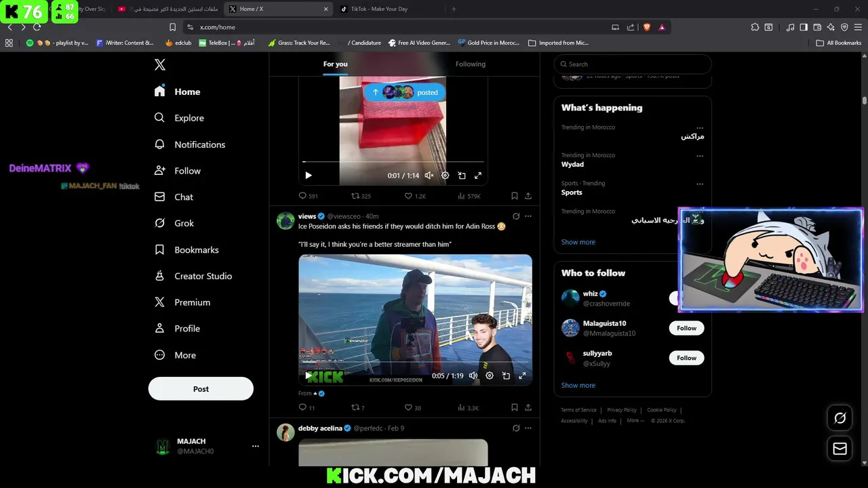Unmute the top video
Image resolution: width=868 pixels, height=488 pixels.
point(429,176)
